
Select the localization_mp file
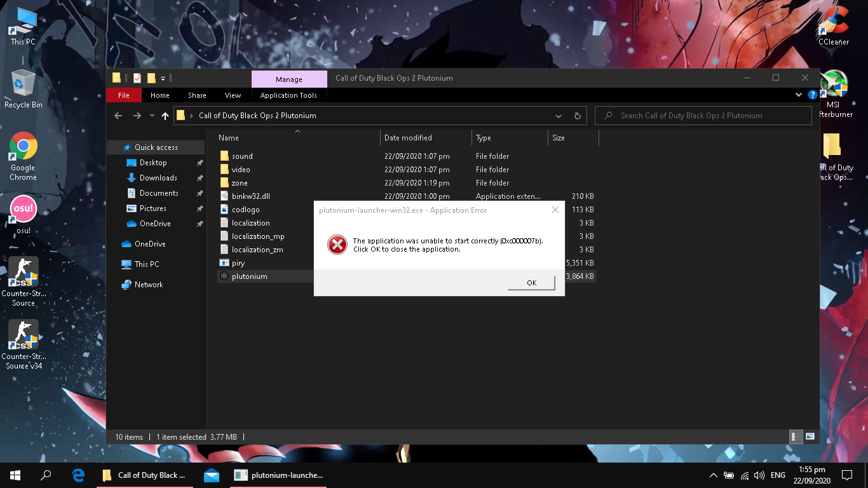(258, 236)
